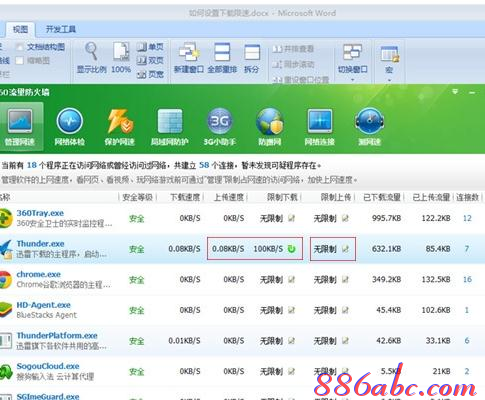The image size is (485, 400).
Task: Open the 网络连接 network connections view
Action: tap(319, 127)
